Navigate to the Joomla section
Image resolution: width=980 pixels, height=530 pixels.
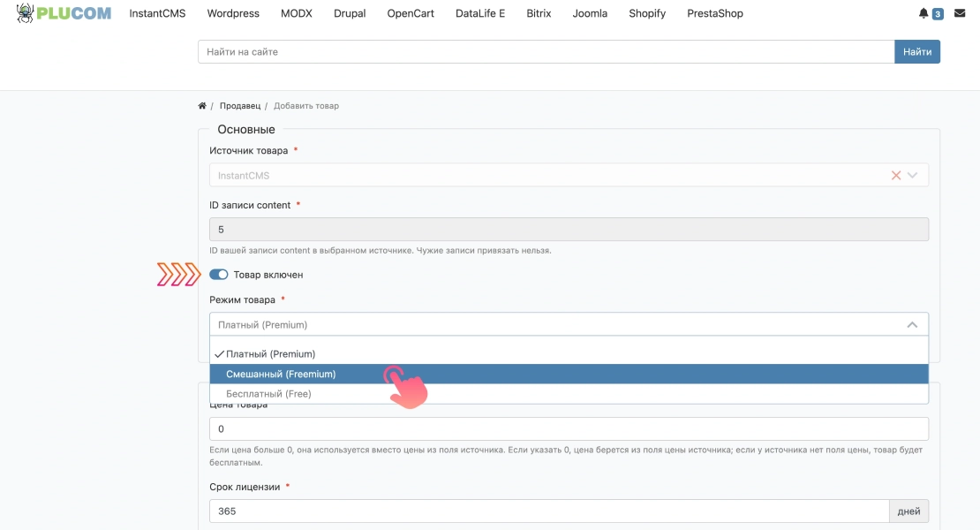(x=590, y=13)
